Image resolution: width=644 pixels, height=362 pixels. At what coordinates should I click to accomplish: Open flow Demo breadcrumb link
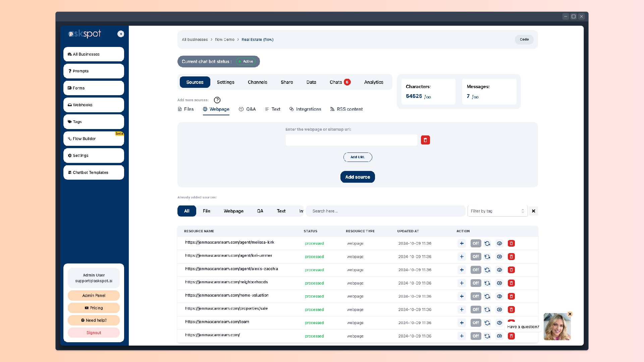224,40
